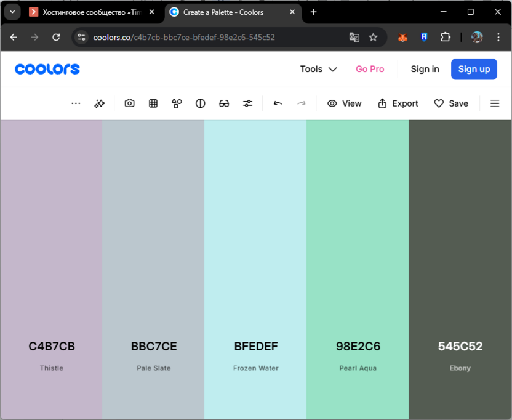Click the Sign in link
The image size is (512, 420).
coord(425,69)
